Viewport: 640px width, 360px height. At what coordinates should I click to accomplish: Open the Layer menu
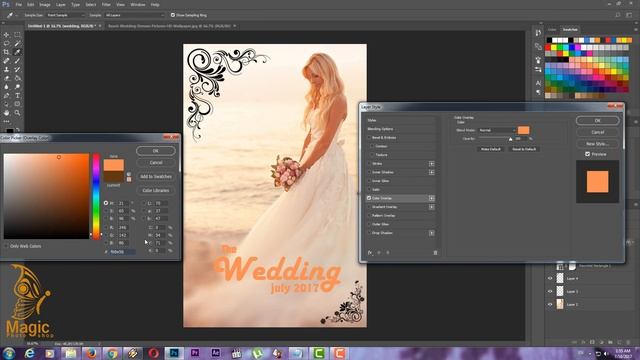coord(60,4)
